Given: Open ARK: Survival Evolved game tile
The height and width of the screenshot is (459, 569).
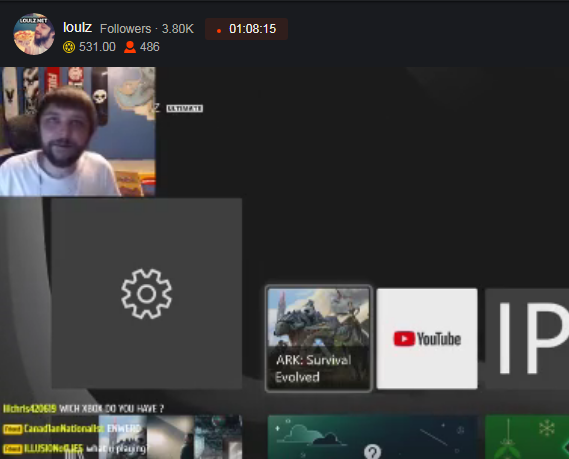Looking at the screenshot, I should (319, 339).
